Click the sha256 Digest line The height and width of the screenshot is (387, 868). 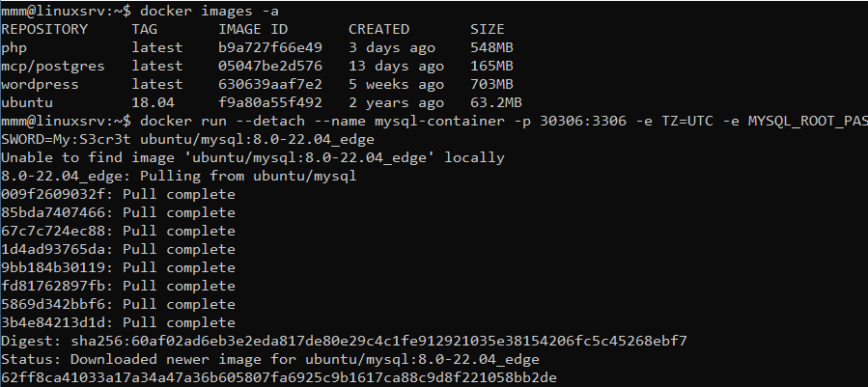(x=344, y=341)
